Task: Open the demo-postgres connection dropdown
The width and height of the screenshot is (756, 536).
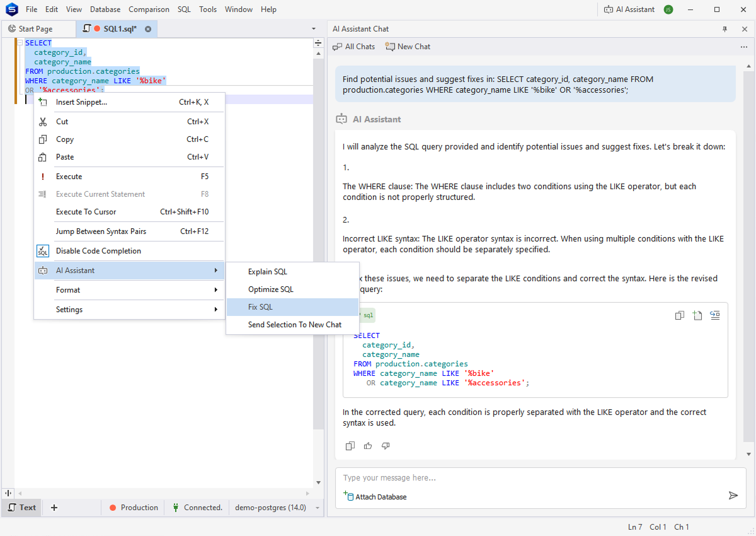Action: (318, 508)
